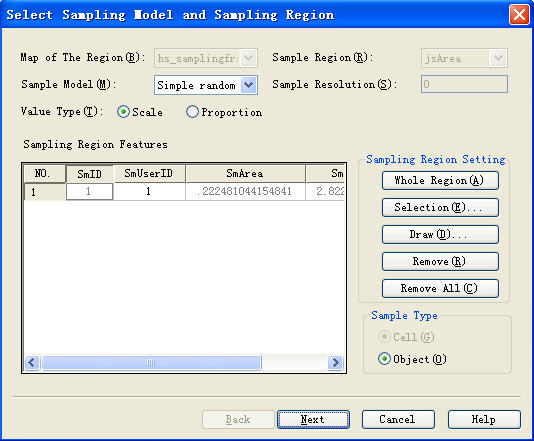The width and height of the screenshot is (534, 441).
Task: Click Remove All regions button
Action: pyautogui.click(x=440, y=288)
